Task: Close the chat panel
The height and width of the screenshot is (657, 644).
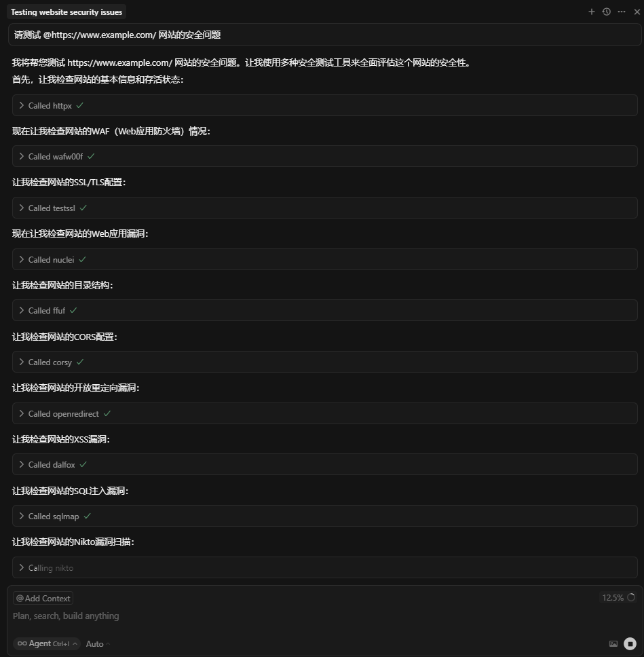Action: (637, 12)
